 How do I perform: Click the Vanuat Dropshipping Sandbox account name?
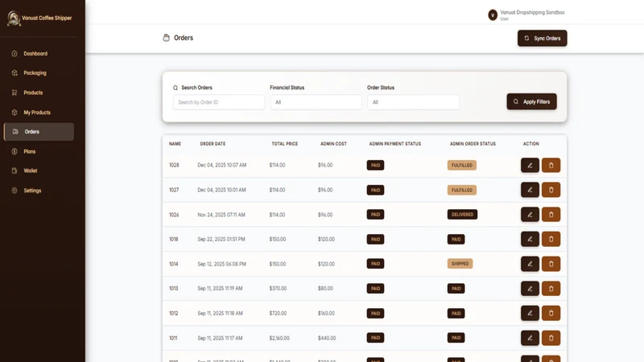[x=532, y=12]
